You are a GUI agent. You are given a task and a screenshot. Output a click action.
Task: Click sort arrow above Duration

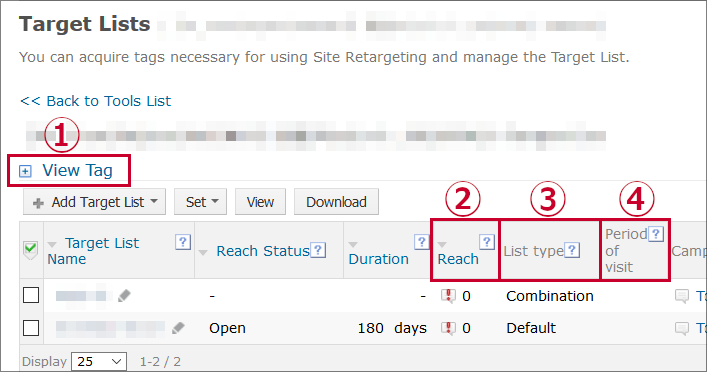tap(353, 245)
